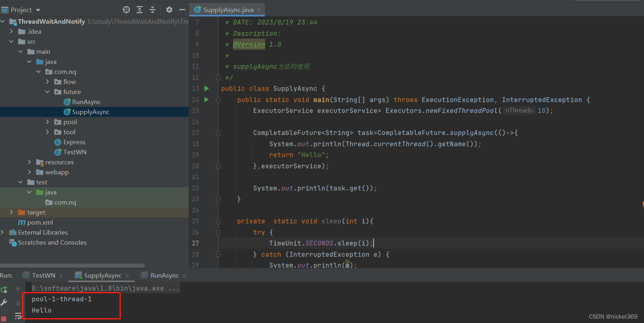This screenshot has height=323, width=644.
Task: Fold the main method at line 14
Action: pos(218,100)
